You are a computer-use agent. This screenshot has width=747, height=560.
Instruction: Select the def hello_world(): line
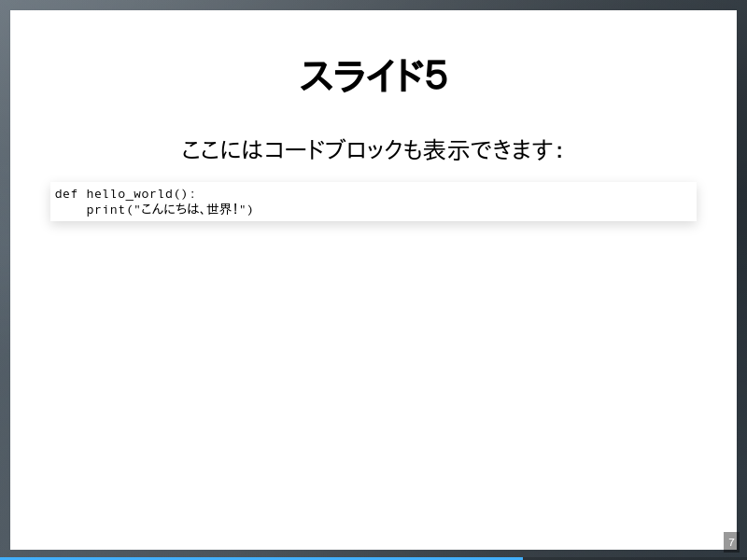tap(121, 193)
